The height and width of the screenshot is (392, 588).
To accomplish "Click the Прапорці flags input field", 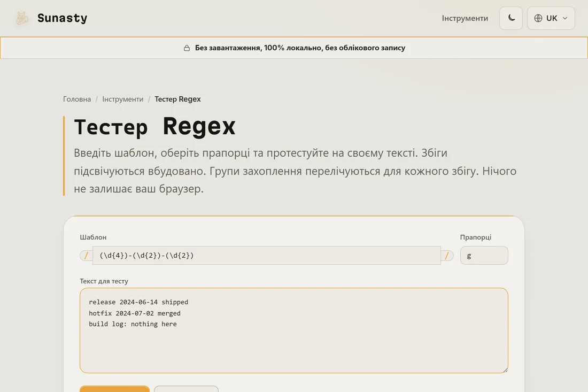I will (484, 256).
